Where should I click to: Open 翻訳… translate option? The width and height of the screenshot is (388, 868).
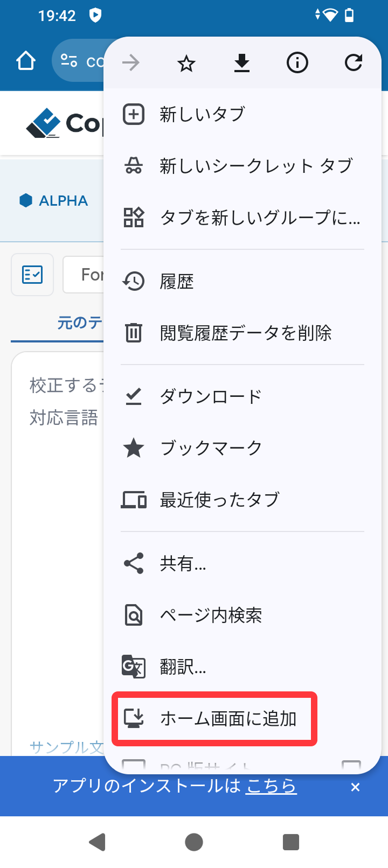click(183, 667)
